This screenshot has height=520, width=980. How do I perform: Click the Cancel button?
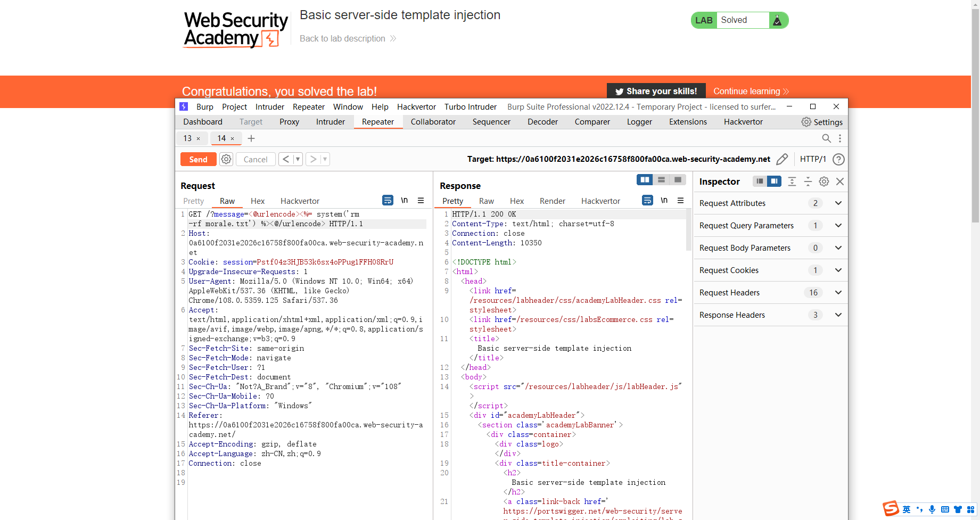tap(256, 159)
